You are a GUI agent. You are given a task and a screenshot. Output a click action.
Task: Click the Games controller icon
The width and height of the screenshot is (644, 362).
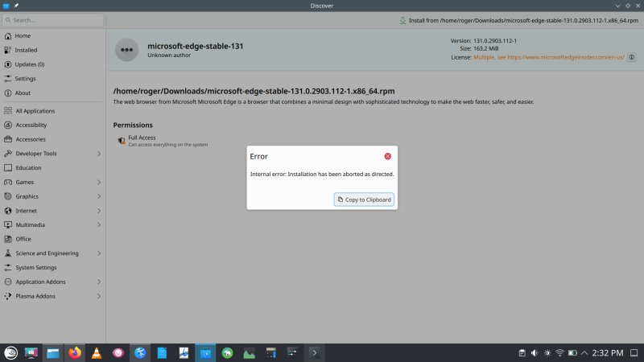tap(8, 182)
